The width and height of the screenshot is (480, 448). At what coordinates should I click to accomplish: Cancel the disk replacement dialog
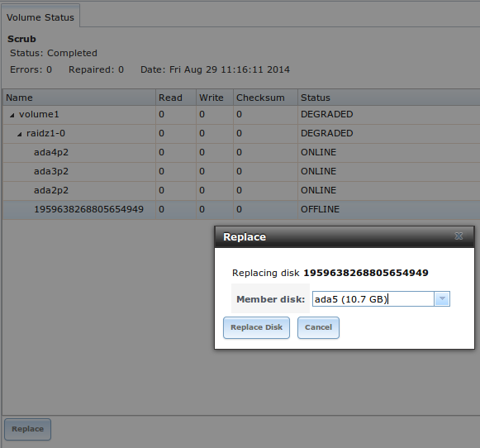(x=318, y=327)
